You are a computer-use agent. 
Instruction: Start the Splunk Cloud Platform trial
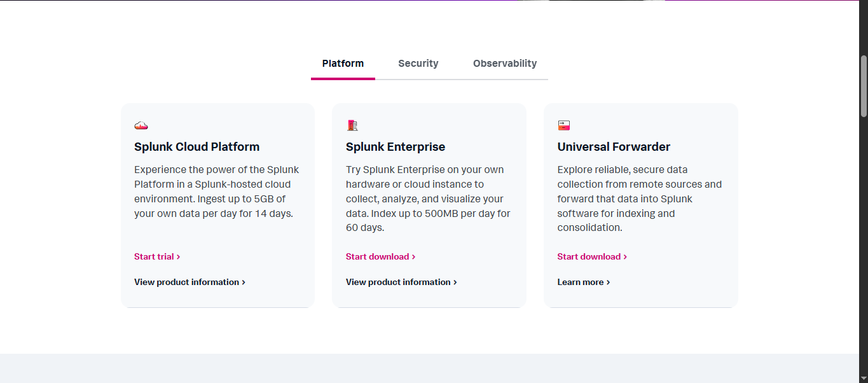(x=157, y=256)
